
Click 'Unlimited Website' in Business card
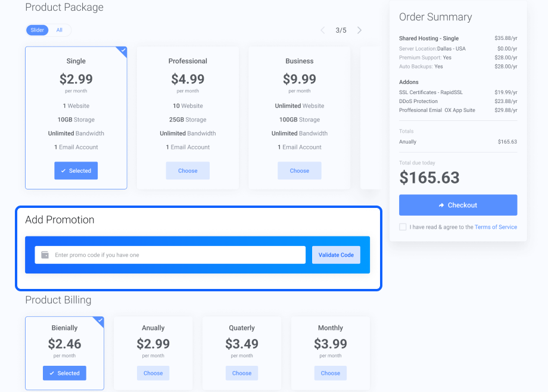[x=300, y=106]
